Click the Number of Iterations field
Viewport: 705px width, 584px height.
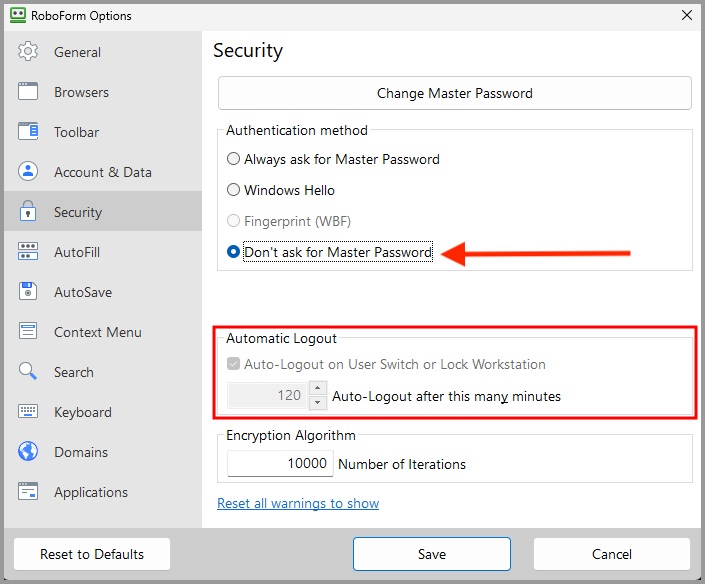coord(280,463)
